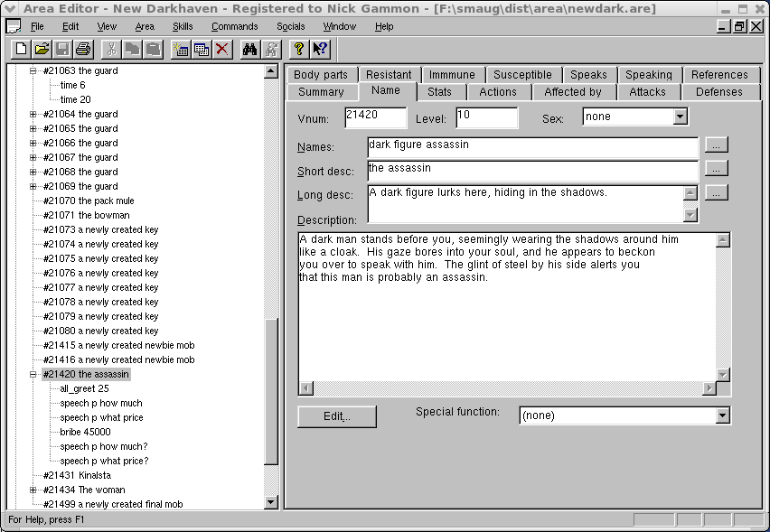Open the Edit menu
Screen dimensions: 770x532
[70, 26]
